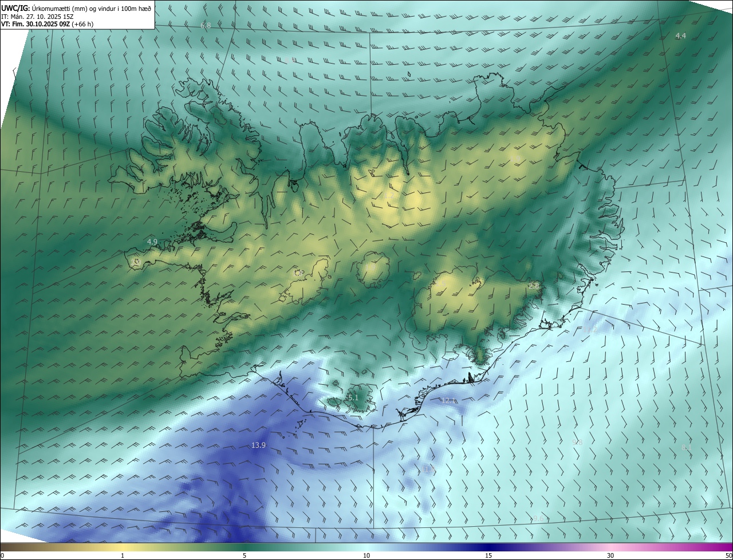Click the 4.4 value in the northeast corner

click(680, 36)
